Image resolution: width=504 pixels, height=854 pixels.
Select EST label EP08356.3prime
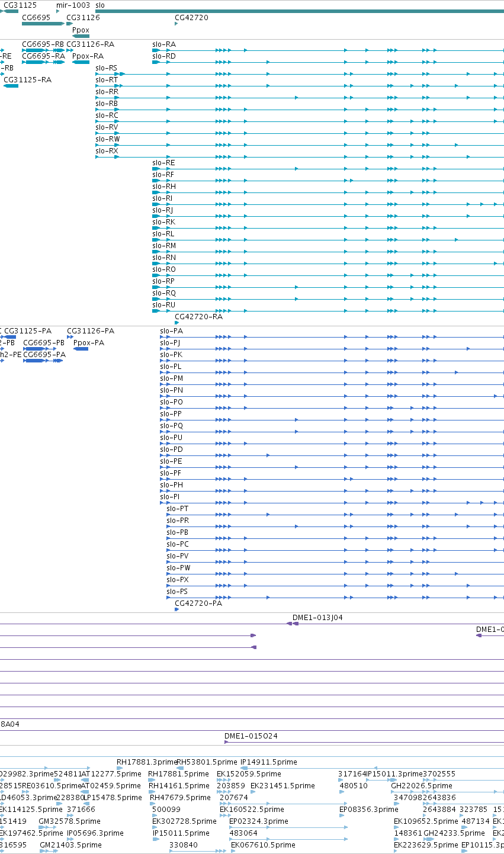tap(369, 810)
